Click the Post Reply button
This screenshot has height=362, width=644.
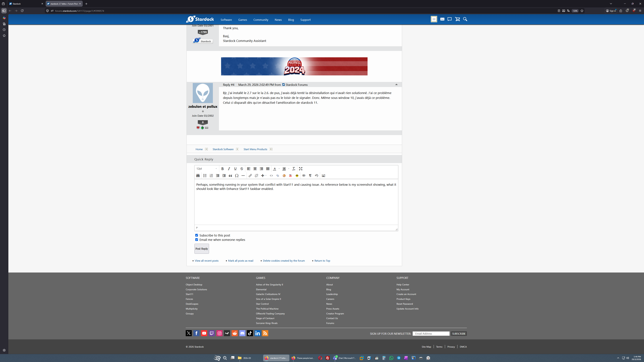(201, 249)
